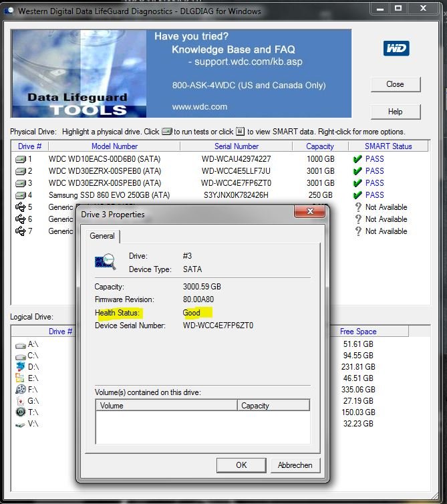The width and height of the screenshot is (447, 504).
Task: Select logical drive G:\ icon
Action: 20,401
